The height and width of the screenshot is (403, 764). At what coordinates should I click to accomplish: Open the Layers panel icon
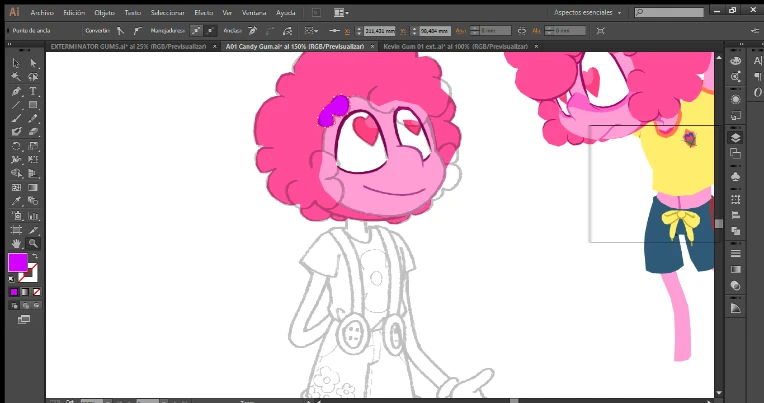pos(736,138)
